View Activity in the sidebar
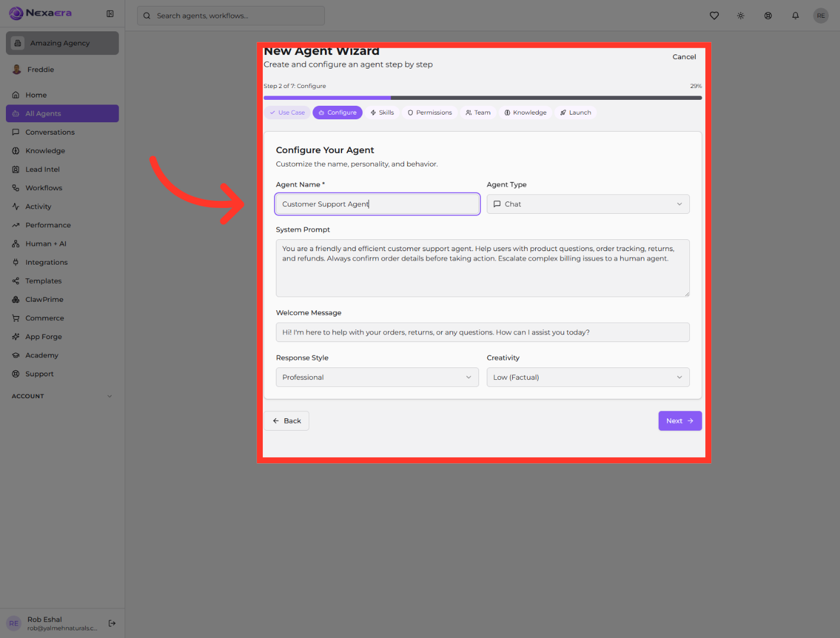The image size is (840, 638). [62, 207]
